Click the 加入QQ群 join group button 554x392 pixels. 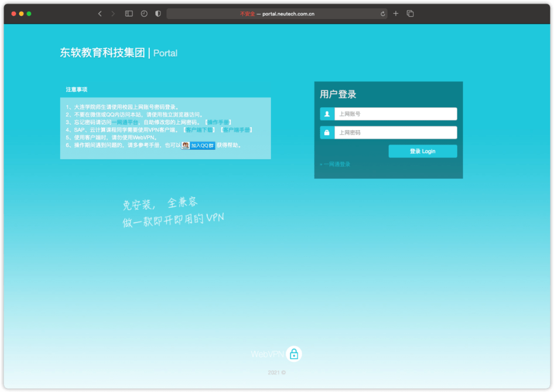pyautogui.click(x=203, y=145)
